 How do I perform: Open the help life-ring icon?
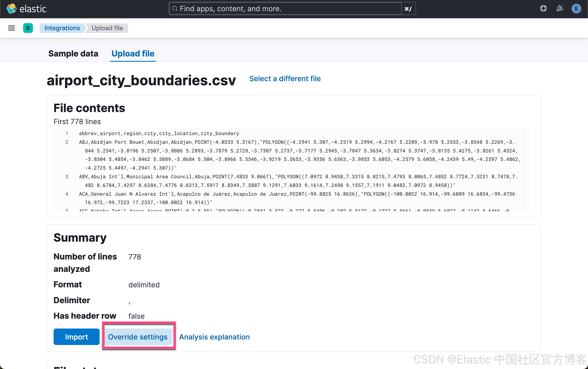543,8
